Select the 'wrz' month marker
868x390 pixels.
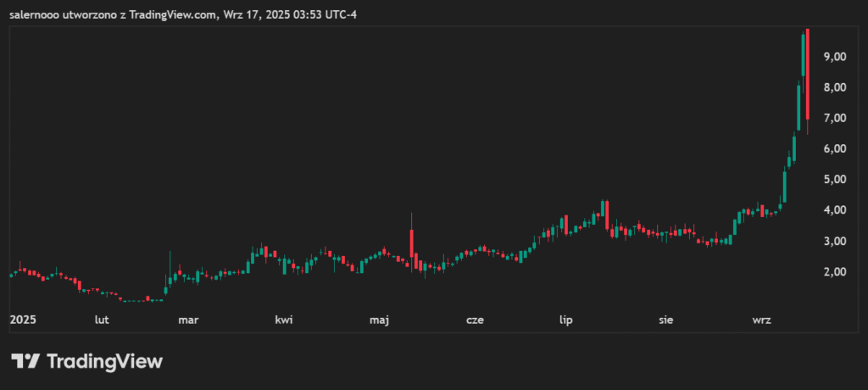tap(761, 320)
